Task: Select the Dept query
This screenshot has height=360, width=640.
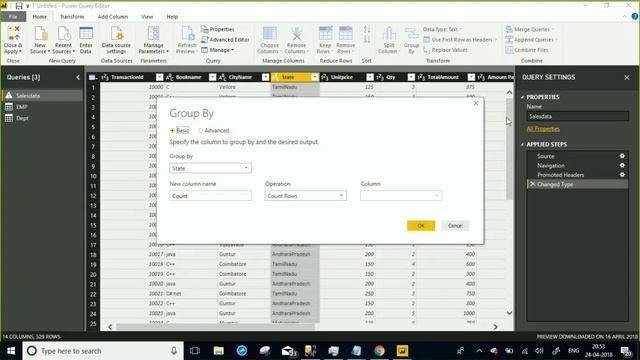Action: coord(42,118)
